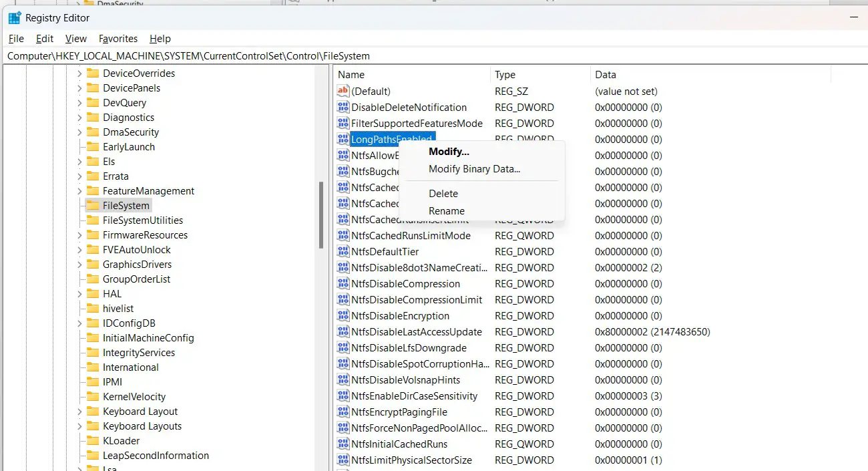Expand the FeatureManagement key
This screenshot has width=868, height=471.
[x=79, y=190]
